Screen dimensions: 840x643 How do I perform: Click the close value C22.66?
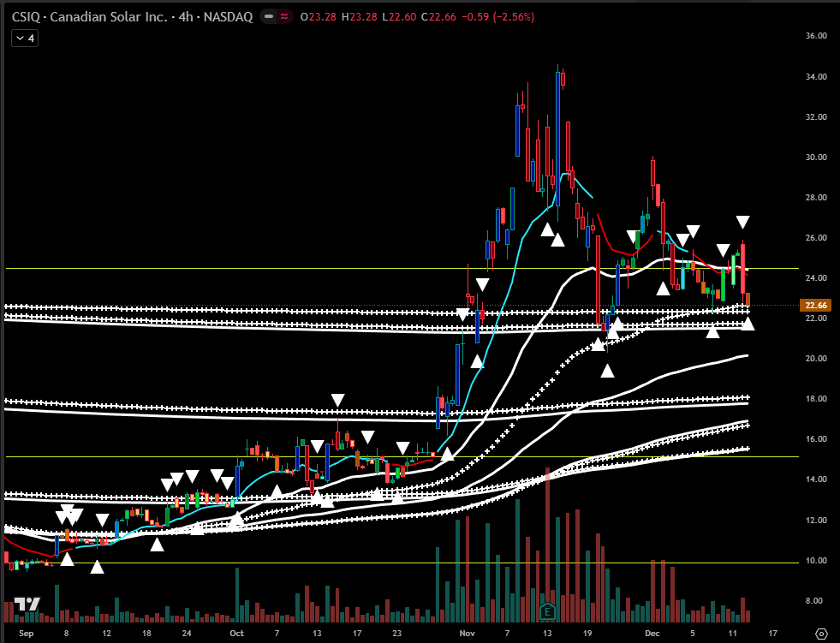point(438,16)
